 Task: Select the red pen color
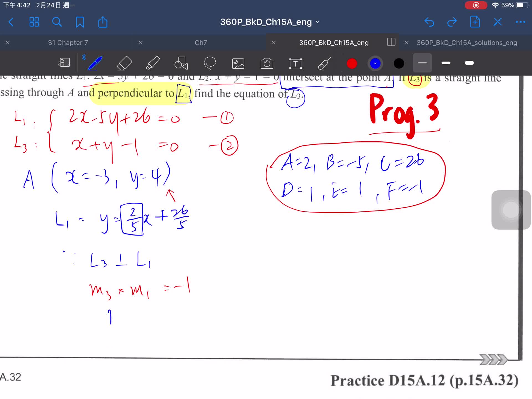[352, 63]
